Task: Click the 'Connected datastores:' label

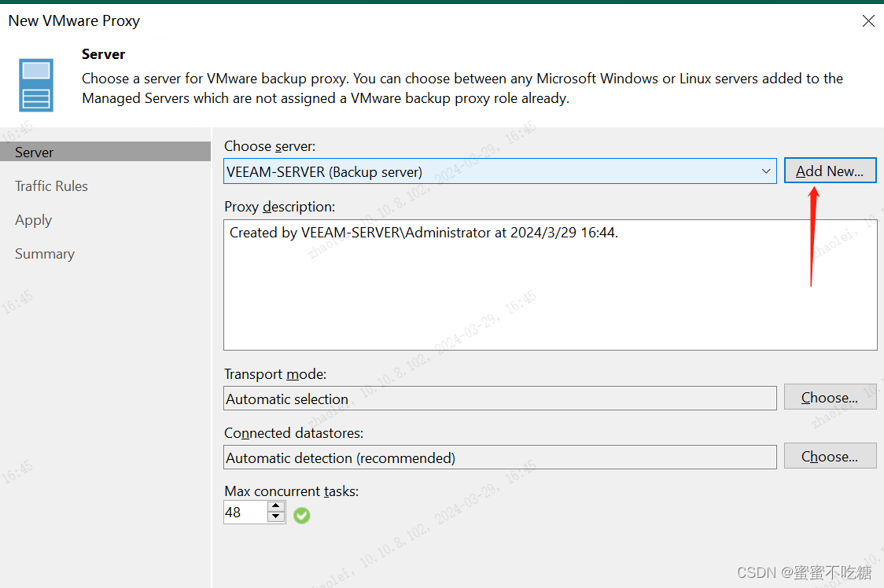Action: (x=293, y=433)
